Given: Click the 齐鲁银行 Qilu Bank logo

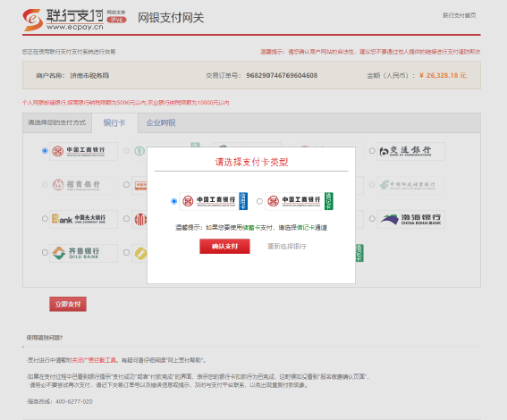Looking at the screenshot, I should tap(83, 253).
